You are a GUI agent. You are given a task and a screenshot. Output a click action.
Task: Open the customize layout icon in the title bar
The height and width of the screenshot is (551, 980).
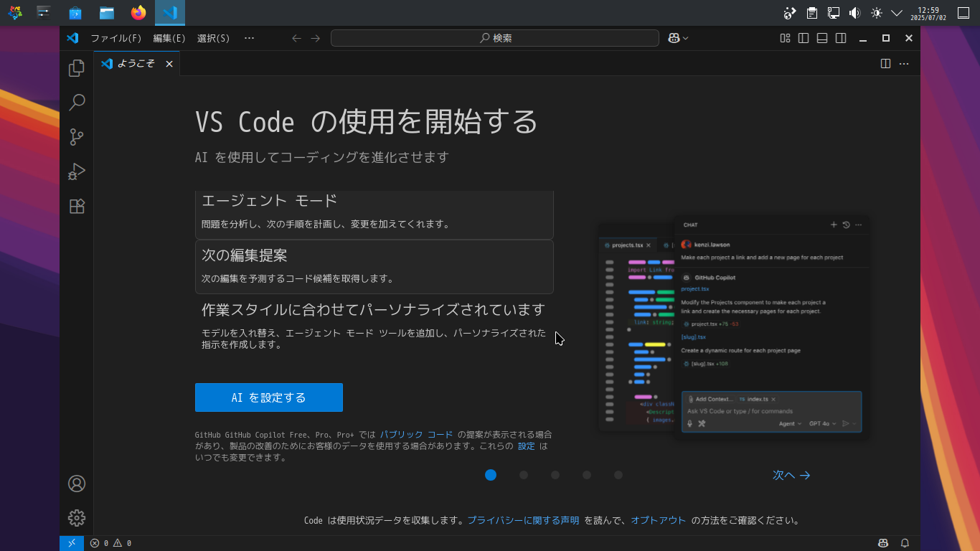786,38
